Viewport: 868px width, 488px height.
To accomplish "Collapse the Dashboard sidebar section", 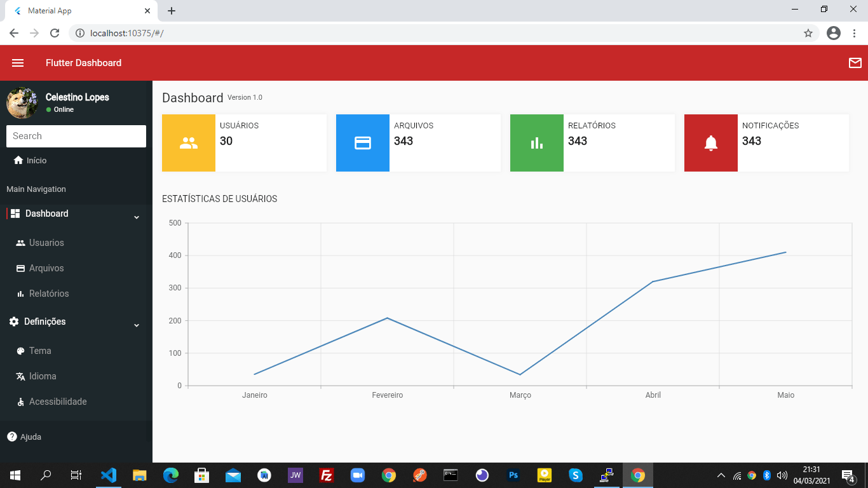I will (x=135, y=216).
